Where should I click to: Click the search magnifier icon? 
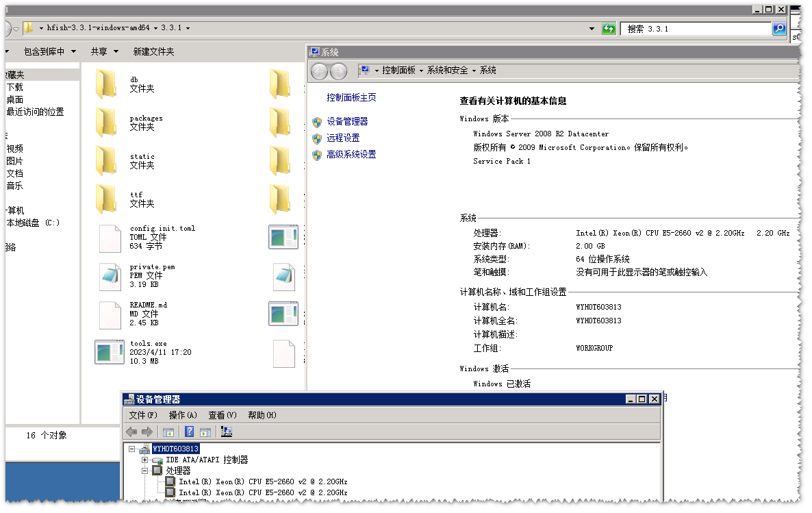(779, 29)
